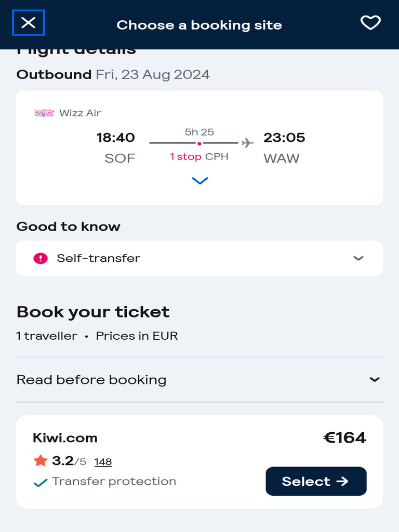399x532 pixels.
Task: Save flight with the heart icon
Action: (370, 23)
